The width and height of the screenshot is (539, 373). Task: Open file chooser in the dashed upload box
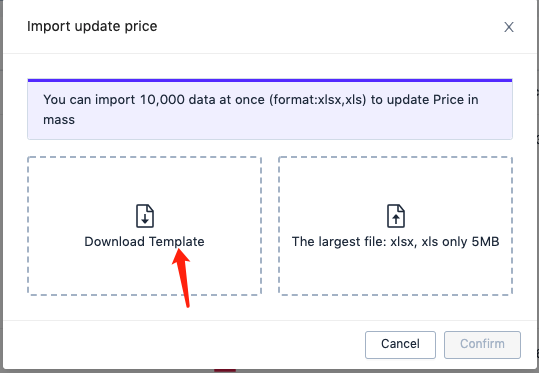(395, 226)
